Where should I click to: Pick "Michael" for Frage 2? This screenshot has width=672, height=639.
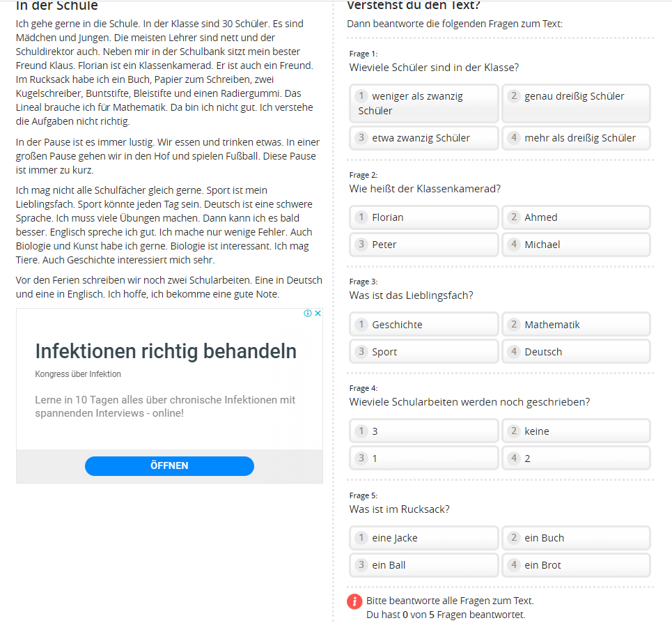[x=576, y=245]
